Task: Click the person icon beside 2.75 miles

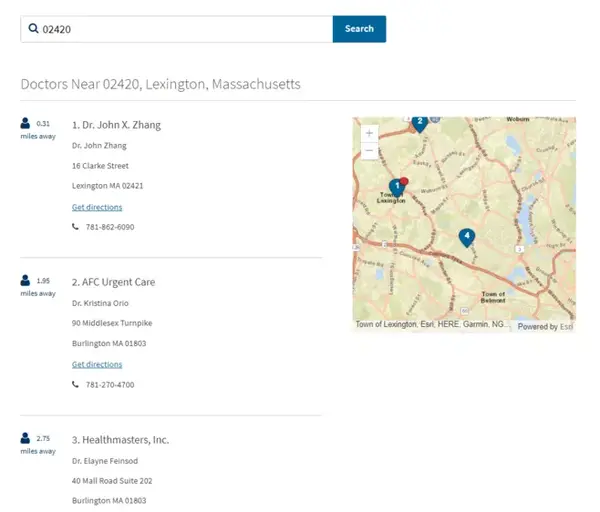Action: (25, 438)
